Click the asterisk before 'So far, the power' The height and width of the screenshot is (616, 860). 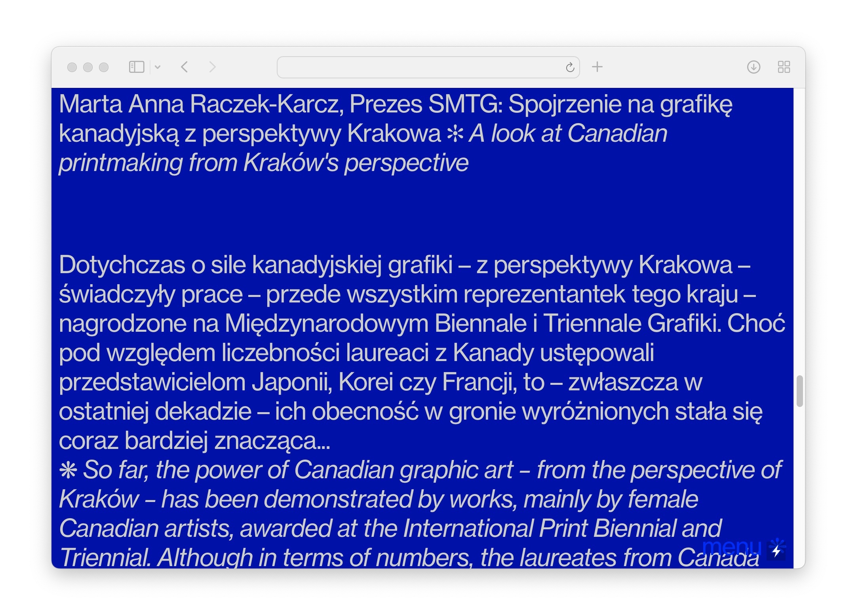[x=68, y=470]
